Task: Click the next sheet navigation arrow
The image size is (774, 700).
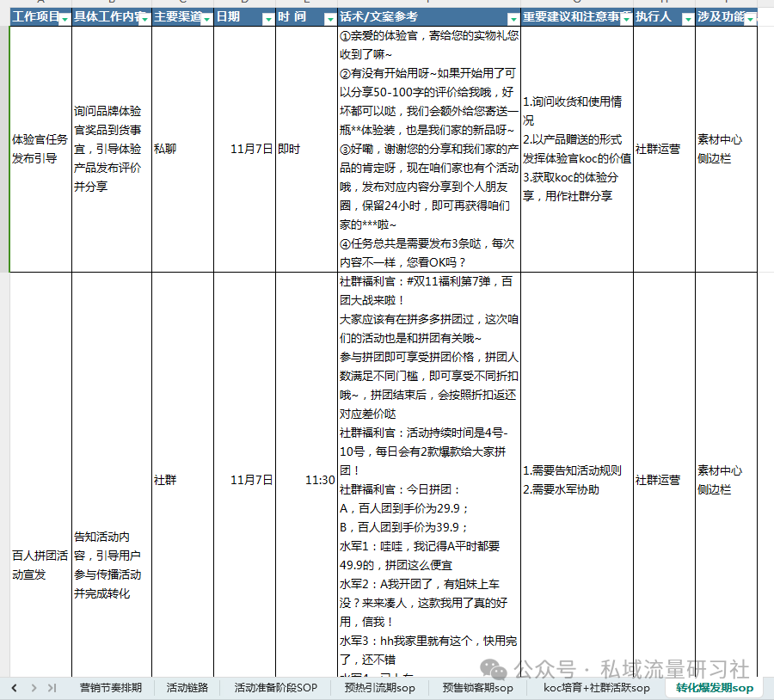Action: 34,688
